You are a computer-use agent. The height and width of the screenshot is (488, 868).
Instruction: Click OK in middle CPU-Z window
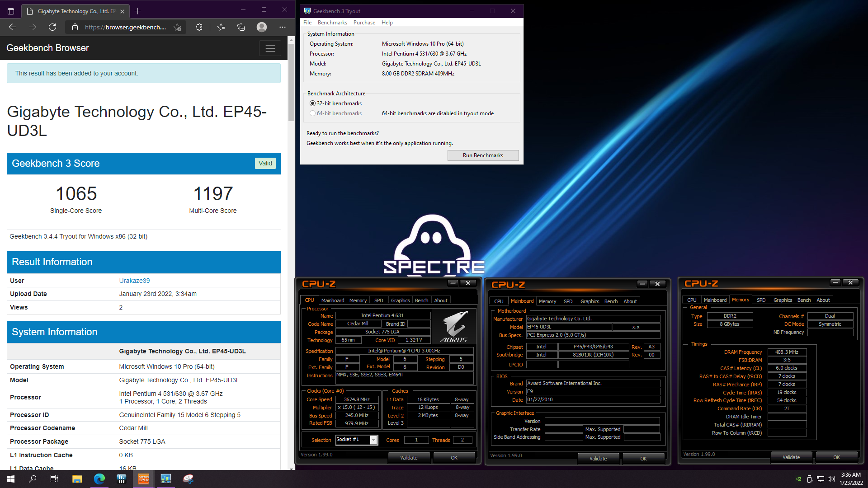click(x=643, y=459)
